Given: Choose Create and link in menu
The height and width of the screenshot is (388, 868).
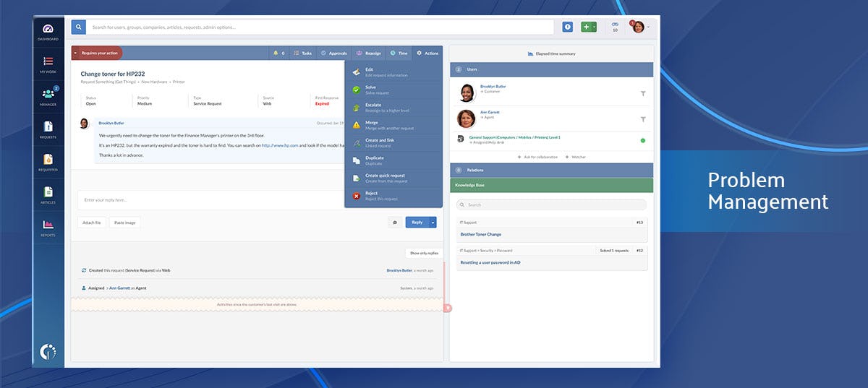Looking at the screenshot, I should pyautogui.click(x=393, y=142).
